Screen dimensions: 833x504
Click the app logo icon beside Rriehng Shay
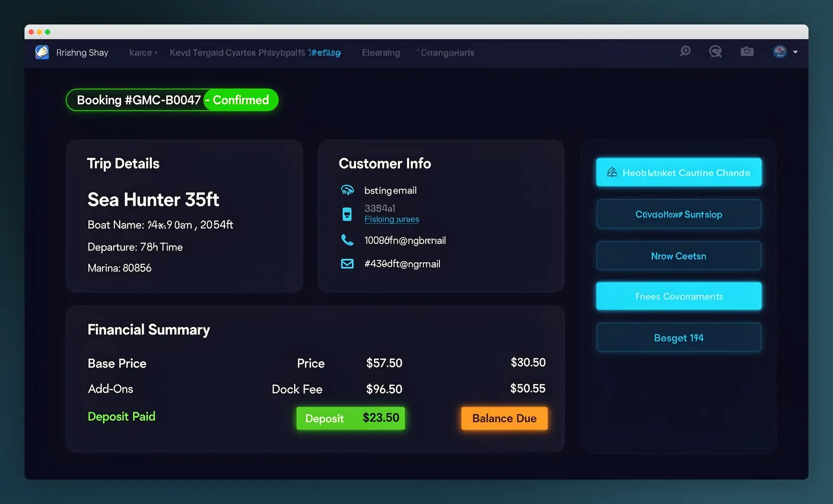42,52
